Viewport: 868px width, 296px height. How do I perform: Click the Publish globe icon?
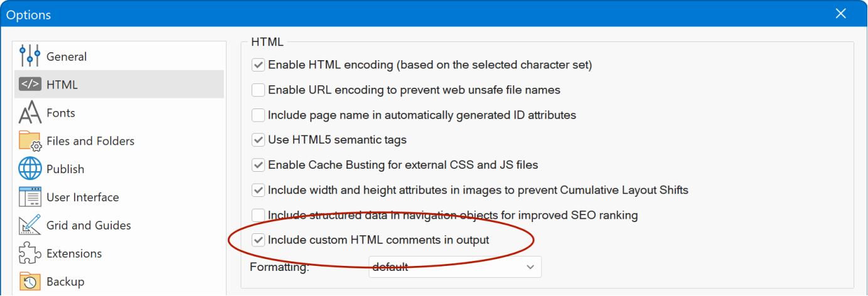[29, 169]
